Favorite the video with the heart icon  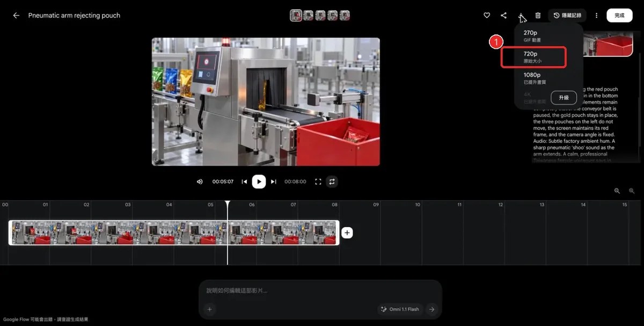point(487,16)
